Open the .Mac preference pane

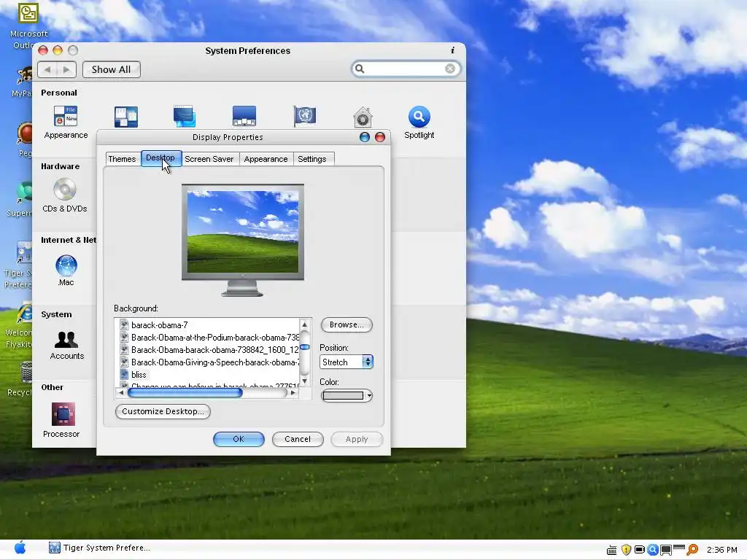pyautogui.click(x=66, y=270)
